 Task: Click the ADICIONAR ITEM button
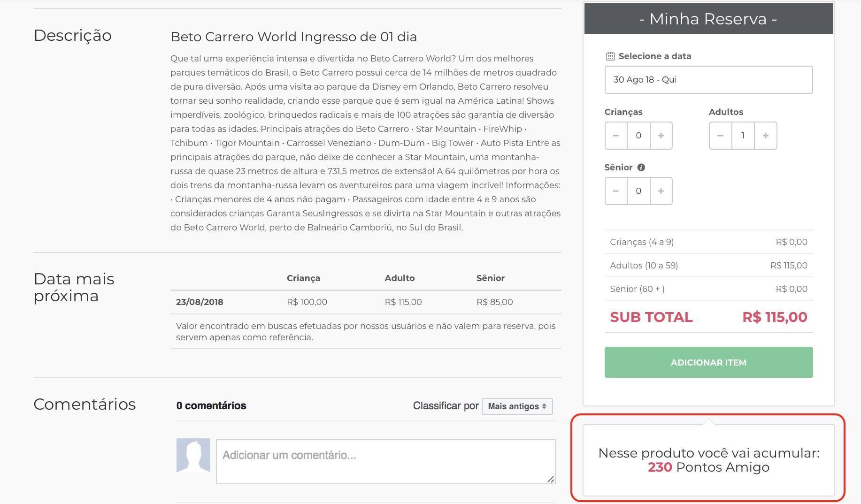coord(708,362)
